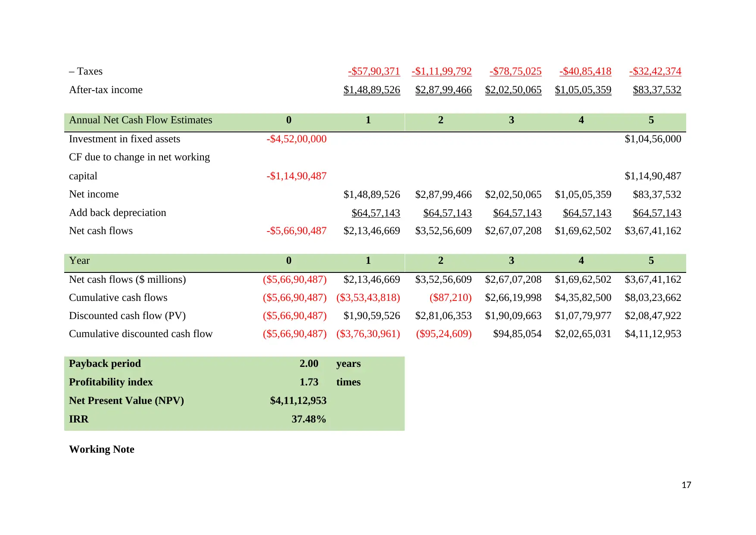The height and width of the screenshot is (535, 756).
Task: Click the 'Net income' row label
Action: tap(94, 194)
